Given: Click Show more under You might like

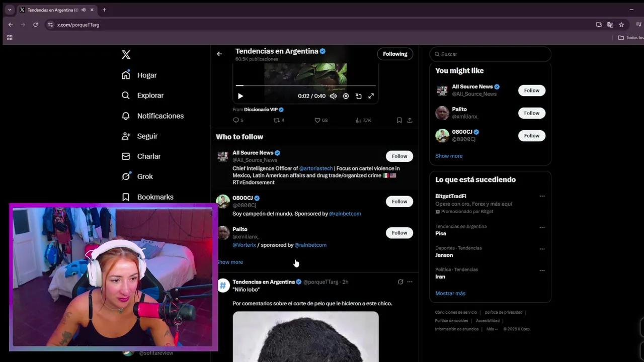Looking at the screenshot, I should (449, 156).
